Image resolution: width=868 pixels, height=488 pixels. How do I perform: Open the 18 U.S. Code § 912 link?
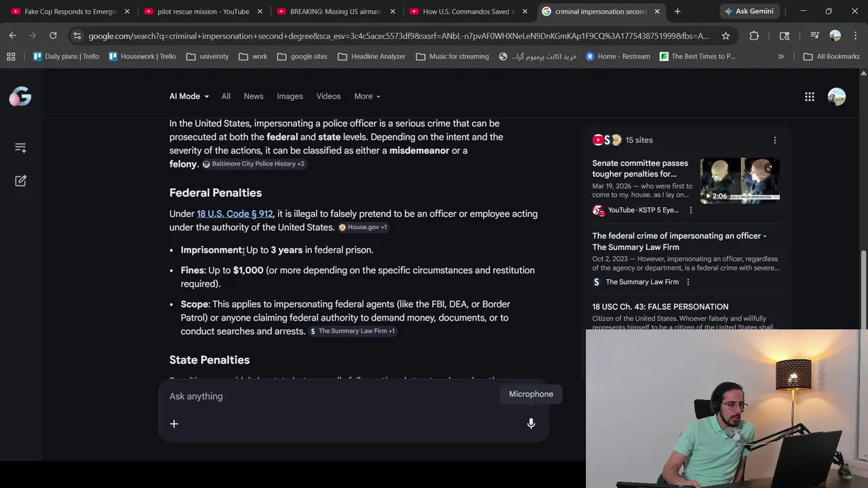pos(235,213)
